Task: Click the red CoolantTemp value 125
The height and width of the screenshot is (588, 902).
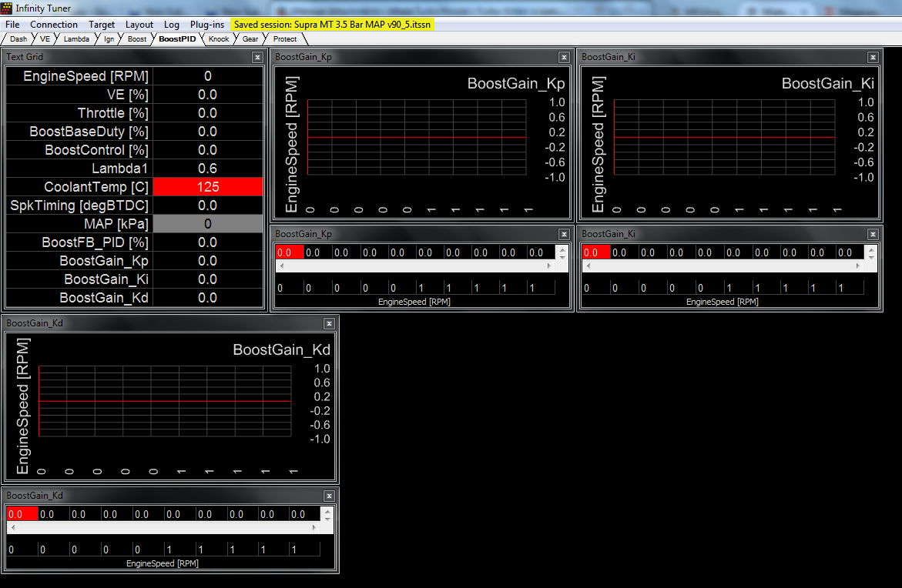Action: click(x=208, y=187)
